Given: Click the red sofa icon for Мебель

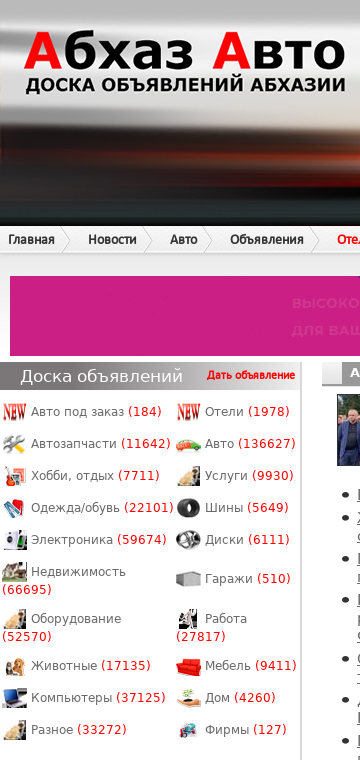Looking at the screenshot, I should [x=188, y=666].
